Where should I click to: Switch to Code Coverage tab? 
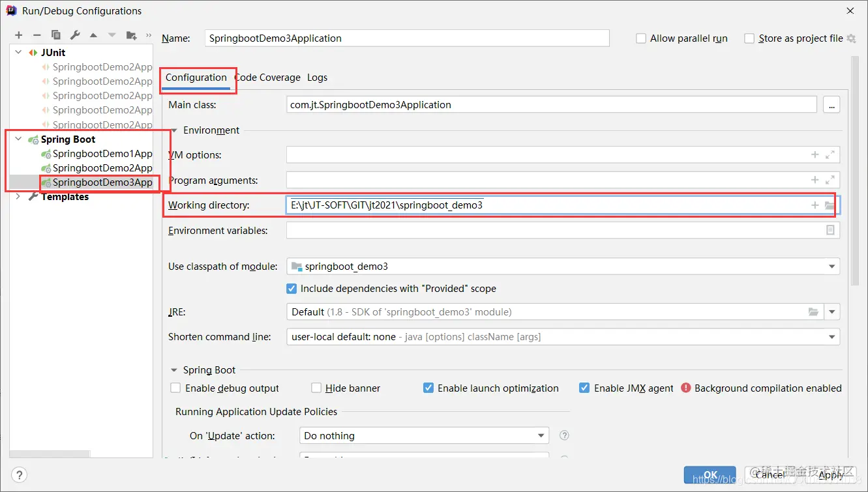point(267,78)
